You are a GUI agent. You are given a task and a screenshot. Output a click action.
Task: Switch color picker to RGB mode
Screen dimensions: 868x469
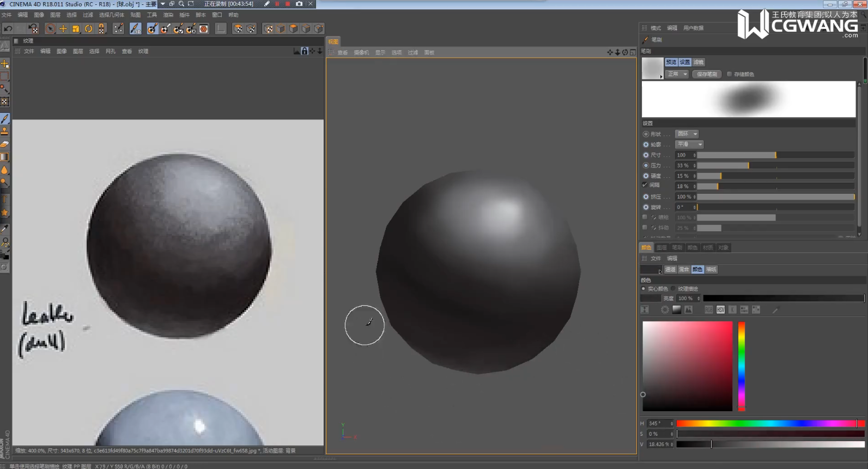pyautogui.click(x=708, y=310)
